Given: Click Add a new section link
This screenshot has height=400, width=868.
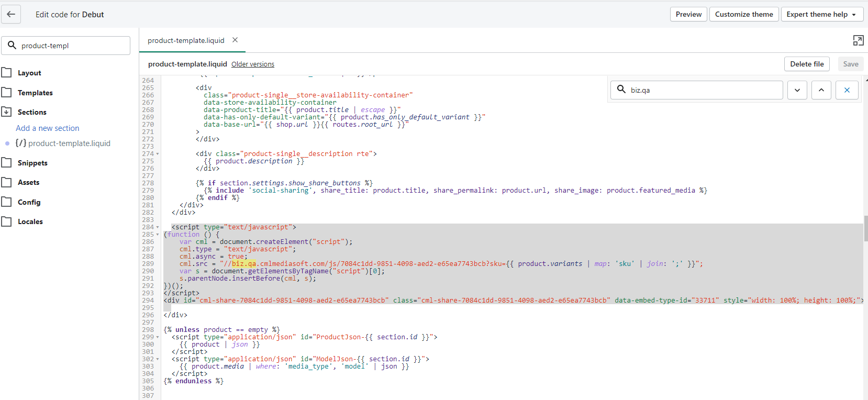Looking at the screenshot, I should coord(48,128).
